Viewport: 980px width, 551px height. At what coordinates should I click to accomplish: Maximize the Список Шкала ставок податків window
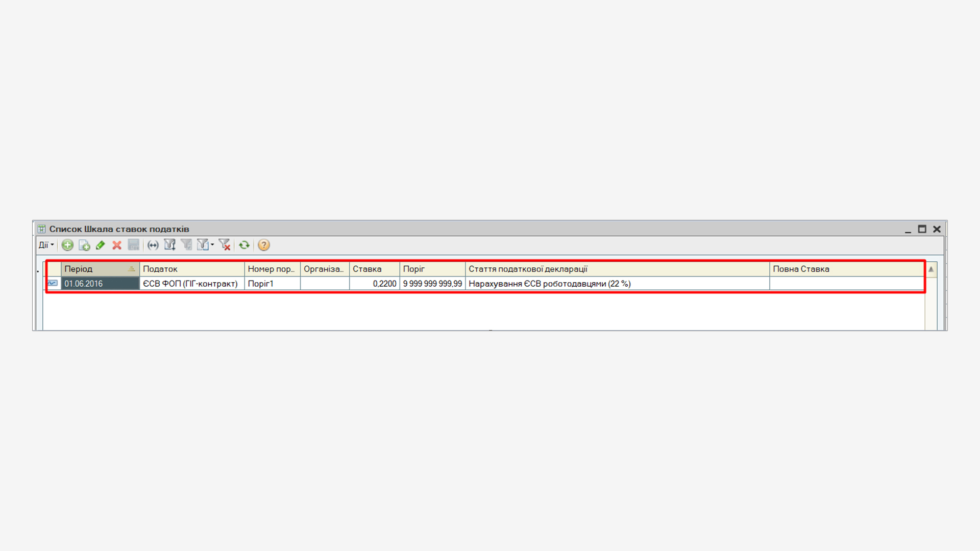coord(922,229)
